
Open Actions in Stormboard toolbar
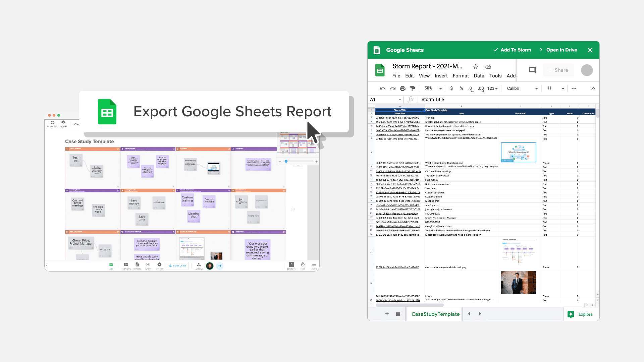[199, 266]
